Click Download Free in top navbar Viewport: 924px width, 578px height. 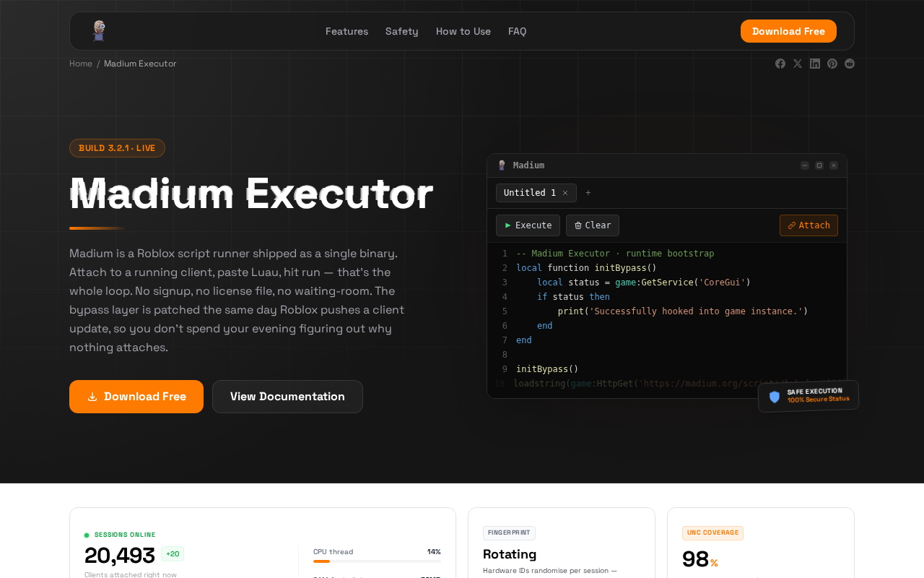pos(788,31)
